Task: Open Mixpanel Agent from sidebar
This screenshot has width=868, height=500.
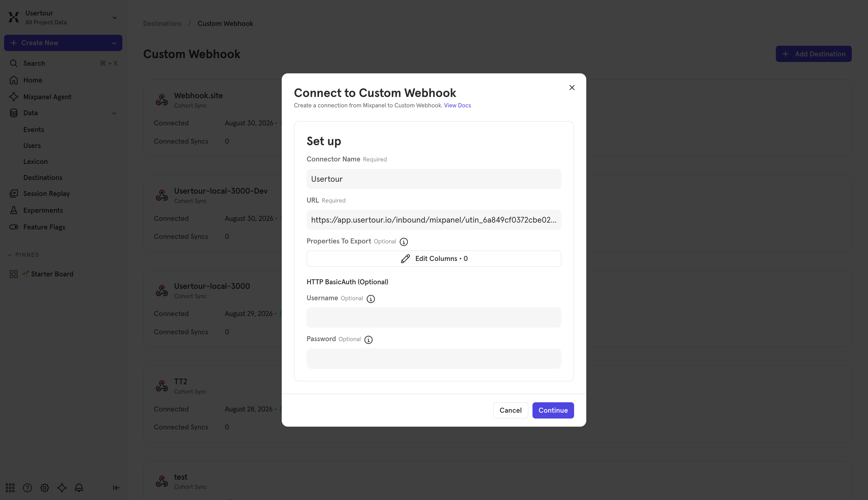Action: tap(63, 97)
